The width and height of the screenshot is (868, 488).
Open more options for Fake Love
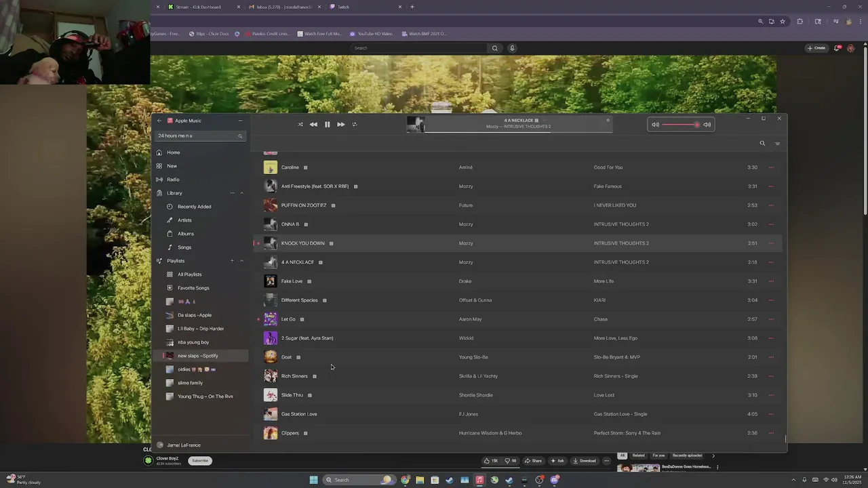[x=771, y=281]
